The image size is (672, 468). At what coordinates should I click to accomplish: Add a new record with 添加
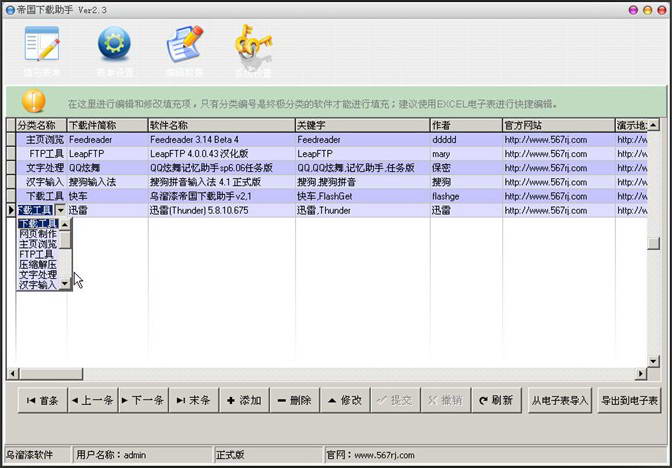tap(244, 400)
